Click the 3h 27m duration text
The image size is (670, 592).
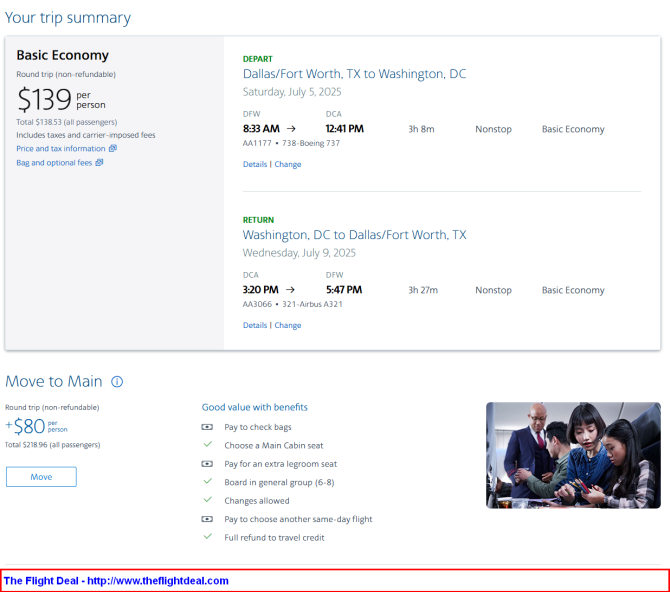[x=423, y=290]
